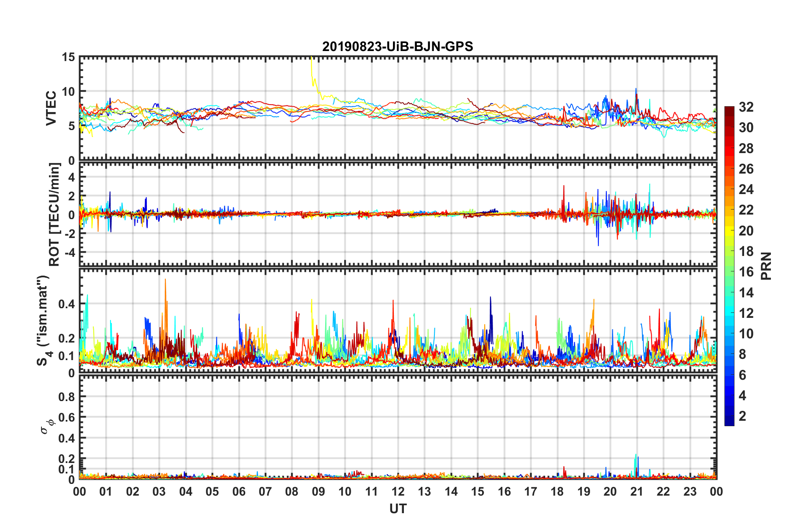Click colorbar tick label 30
The image size is (796, 532).
746,128
